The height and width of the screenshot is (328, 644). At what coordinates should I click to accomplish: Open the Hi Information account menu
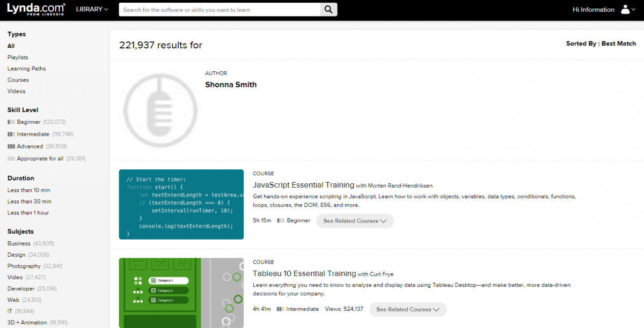click(x=594, y=10)
